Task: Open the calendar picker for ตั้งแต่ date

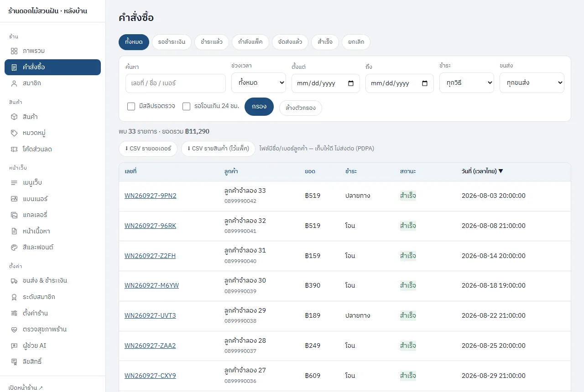Action: [351, 83]
